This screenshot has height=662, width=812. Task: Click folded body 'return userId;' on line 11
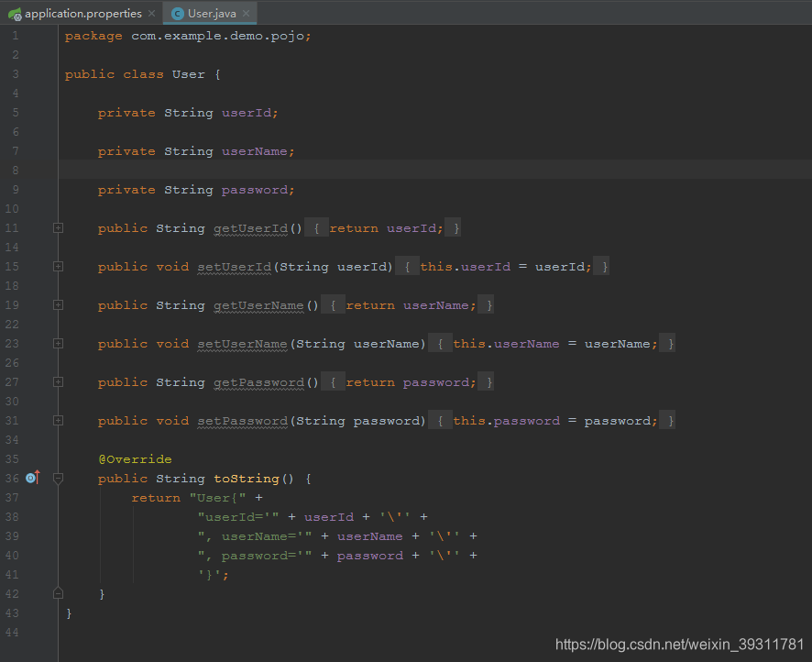[387, 228]
